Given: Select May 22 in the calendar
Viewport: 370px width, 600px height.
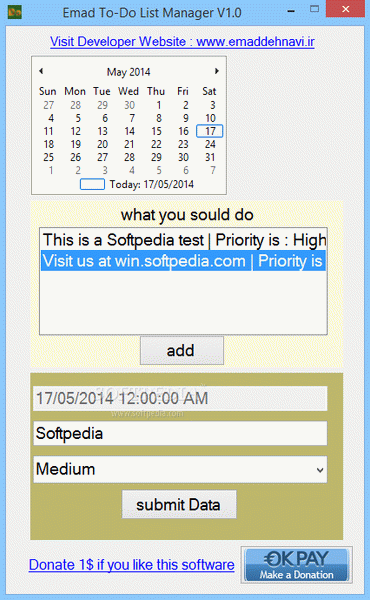Looking at the screenshot, I should (156, 144).
